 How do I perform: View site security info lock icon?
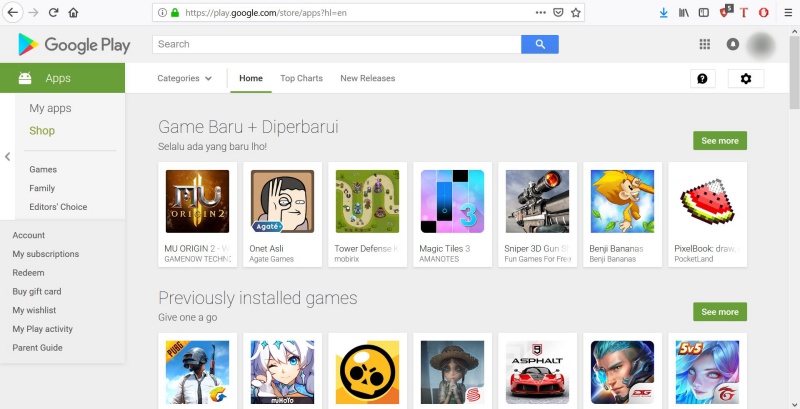coord(175,13)
